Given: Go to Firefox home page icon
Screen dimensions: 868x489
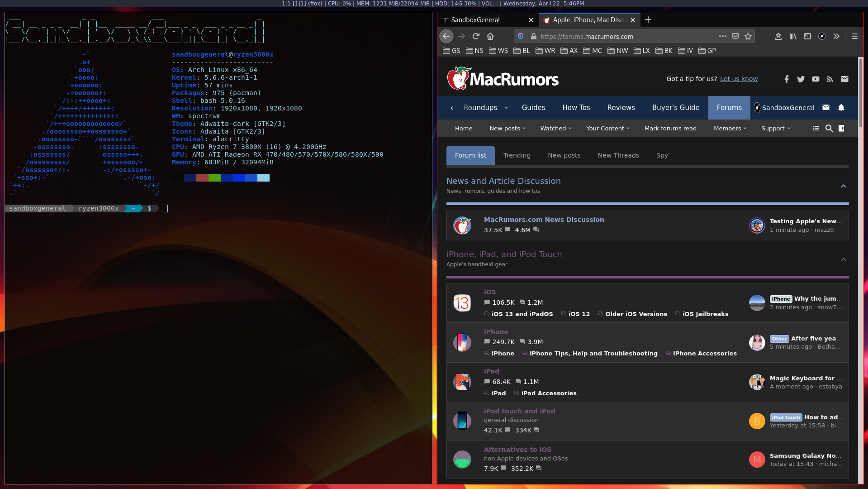Looking at the screenshot, I should point(490,36).
